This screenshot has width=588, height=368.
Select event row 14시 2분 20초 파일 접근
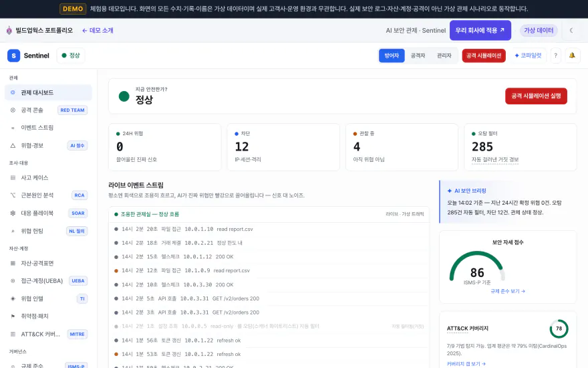coord(269,229)
